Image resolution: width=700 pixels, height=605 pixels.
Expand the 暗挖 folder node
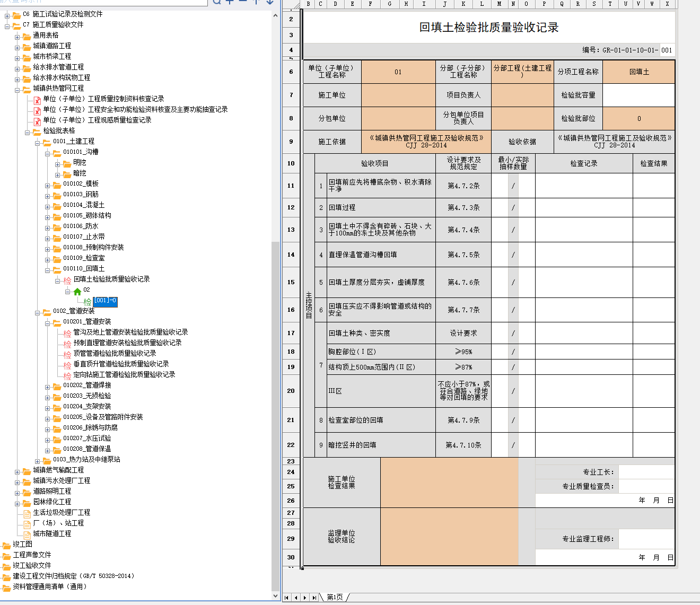(x=58, y=175)
